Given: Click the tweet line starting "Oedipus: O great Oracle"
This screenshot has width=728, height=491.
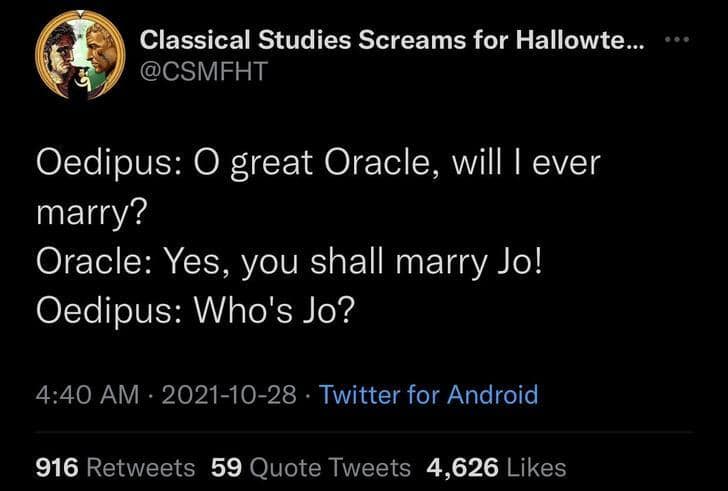Looking at the screenshot, I should pyautogui.click(x=316, y=163).
